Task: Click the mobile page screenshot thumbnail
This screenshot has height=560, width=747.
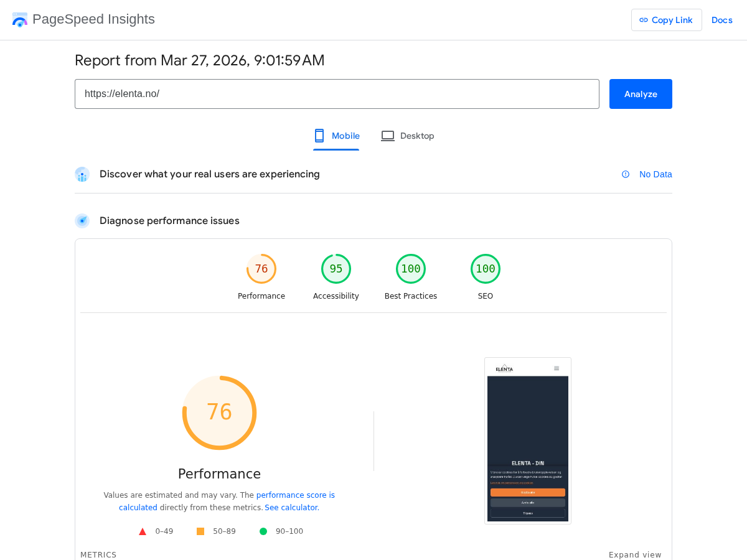Action: [x=527, y=440]
